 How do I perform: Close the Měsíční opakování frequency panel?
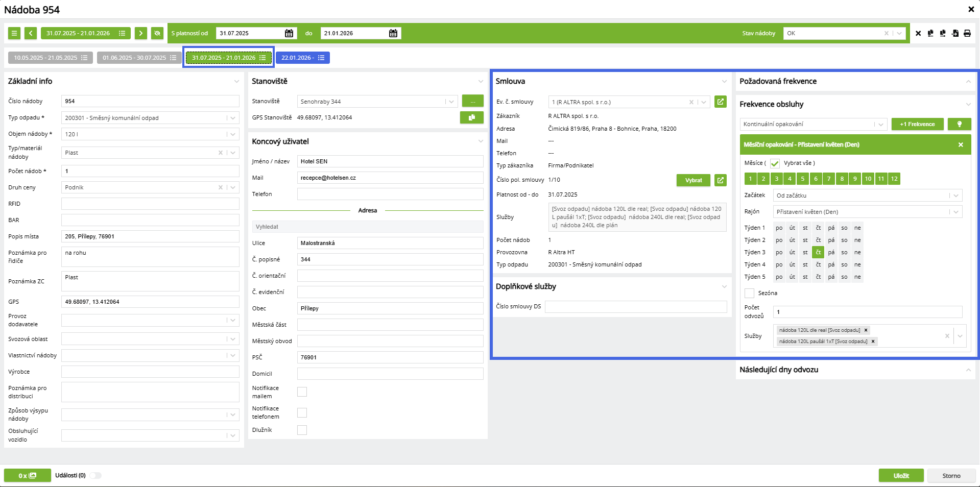[961, 144]
